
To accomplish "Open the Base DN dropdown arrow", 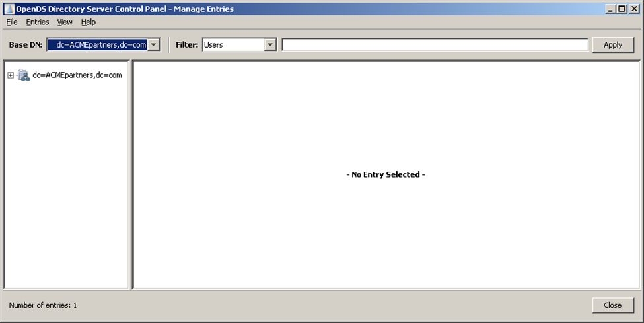I will [x=153, y=45].
